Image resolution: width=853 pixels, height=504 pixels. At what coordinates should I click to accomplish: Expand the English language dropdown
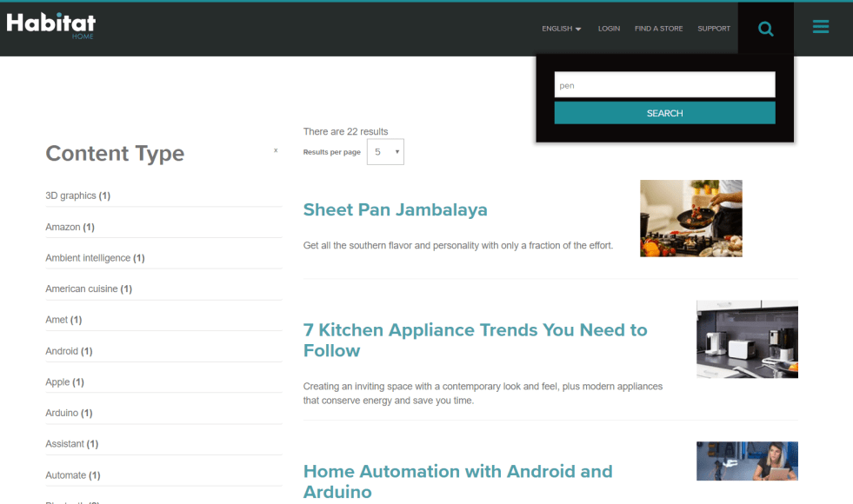pos(562,29)
